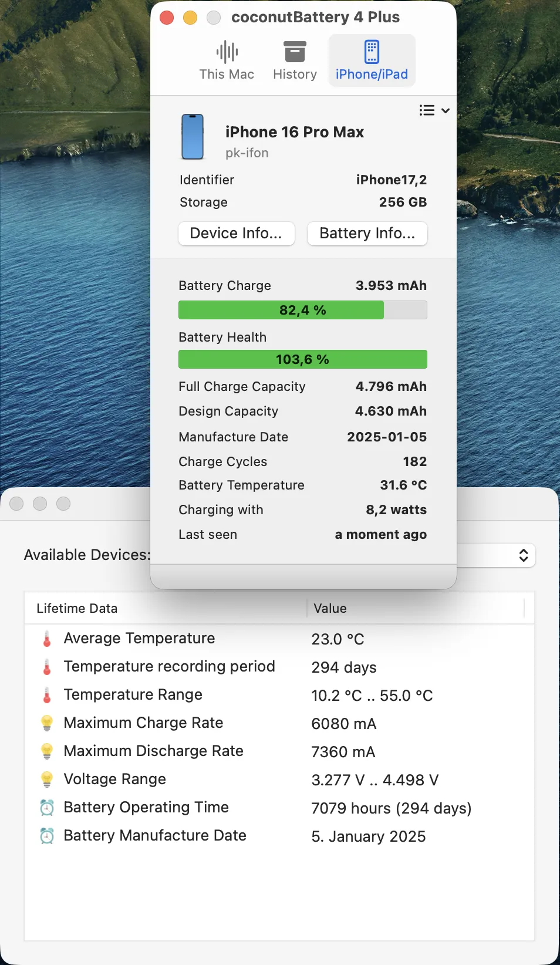The height and width of the screenshot is (965, 560).
Task: Select the Maximum Charge Rate row label
Action: [143, 723]
